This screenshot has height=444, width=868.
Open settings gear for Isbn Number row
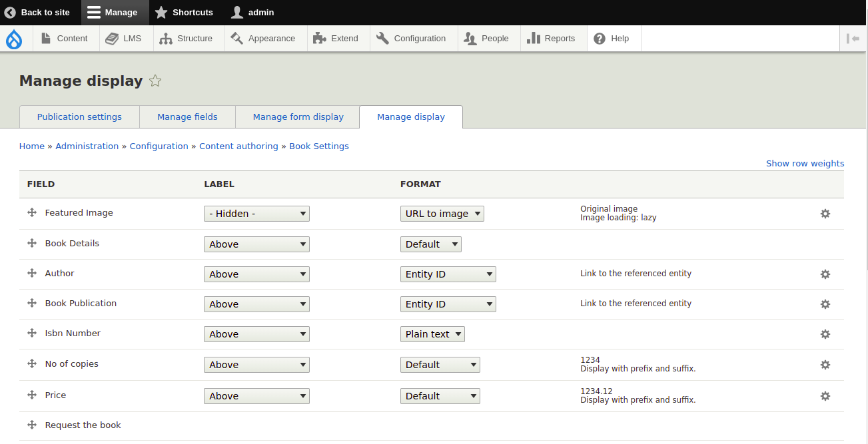825,334
